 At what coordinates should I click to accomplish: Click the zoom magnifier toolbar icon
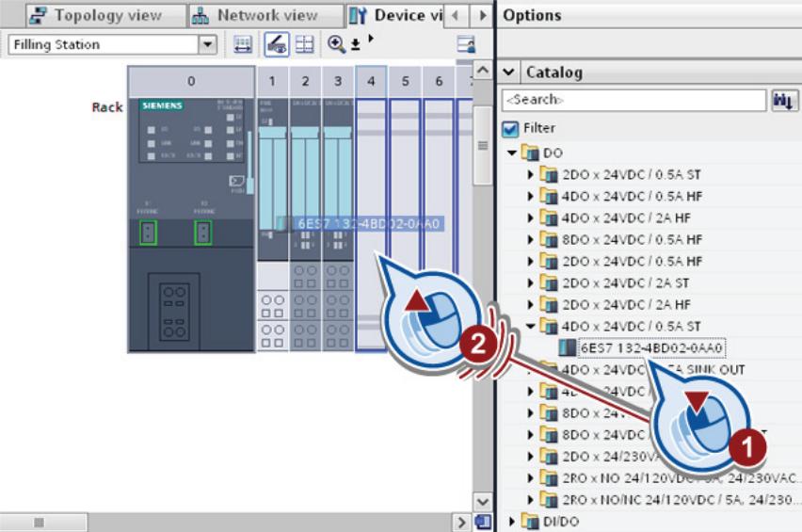coord(336,44)
